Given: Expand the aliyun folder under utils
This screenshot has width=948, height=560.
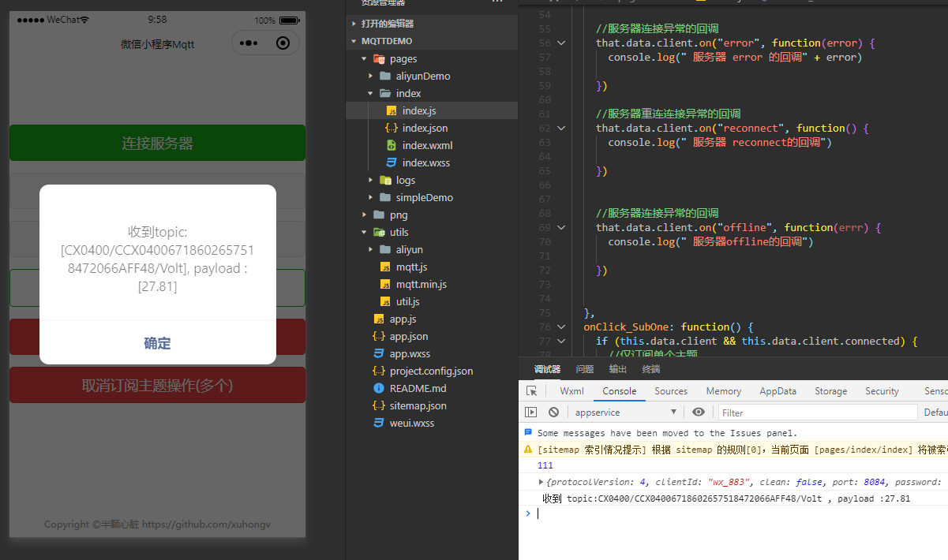Looking at the screenshot, I should click(370, 249).
